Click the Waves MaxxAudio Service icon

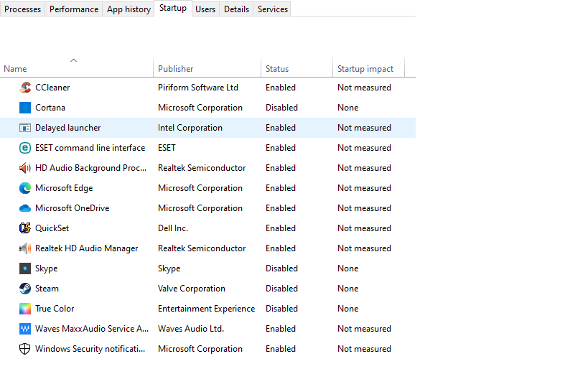25,329
